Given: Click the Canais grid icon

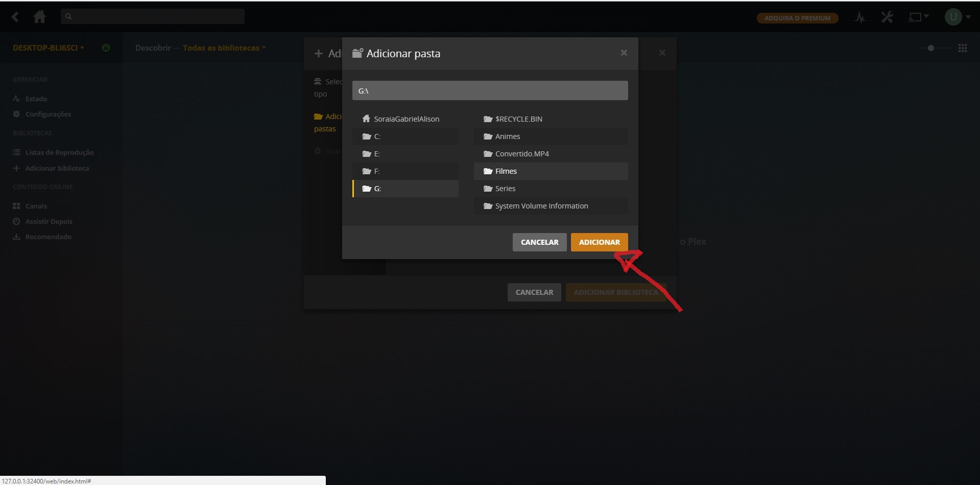Looking at the screenshot, I should 16,206.
